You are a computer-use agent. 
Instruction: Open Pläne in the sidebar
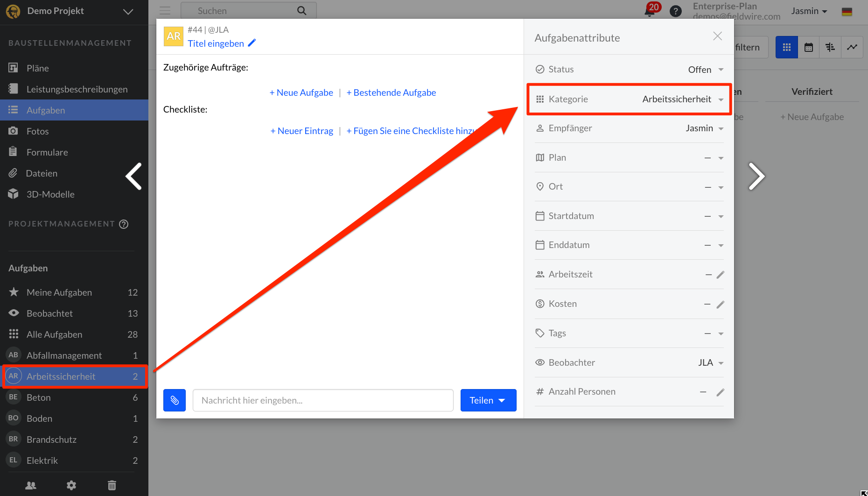tap(74, 68)
